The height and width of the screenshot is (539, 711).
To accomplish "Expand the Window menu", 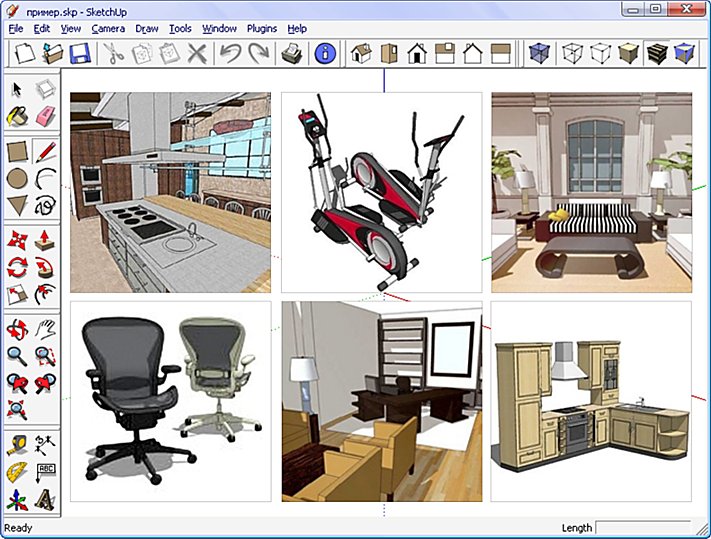I will coord(219,29).
